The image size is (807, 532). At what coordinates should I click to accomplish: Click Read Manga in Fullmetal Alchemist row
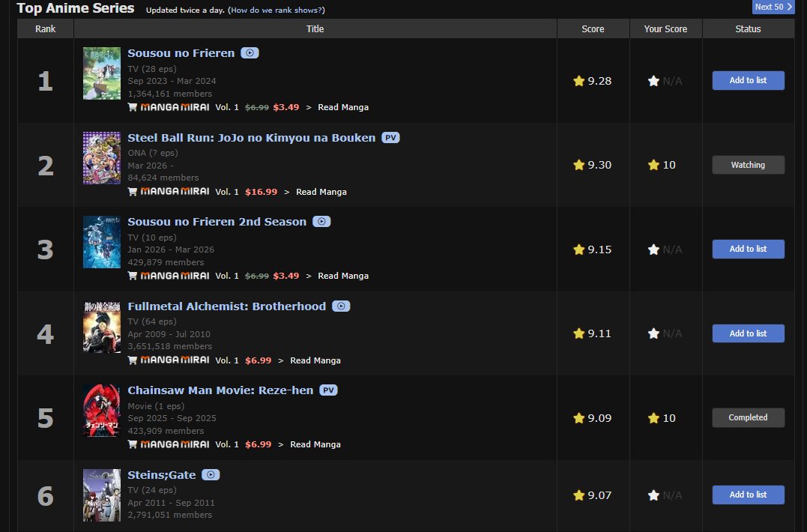pos(315,360)
